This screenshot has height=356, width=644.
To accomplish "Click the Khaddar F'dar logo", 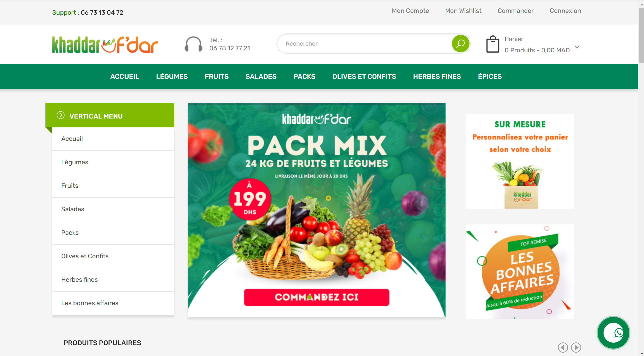I will coord(105,44).
